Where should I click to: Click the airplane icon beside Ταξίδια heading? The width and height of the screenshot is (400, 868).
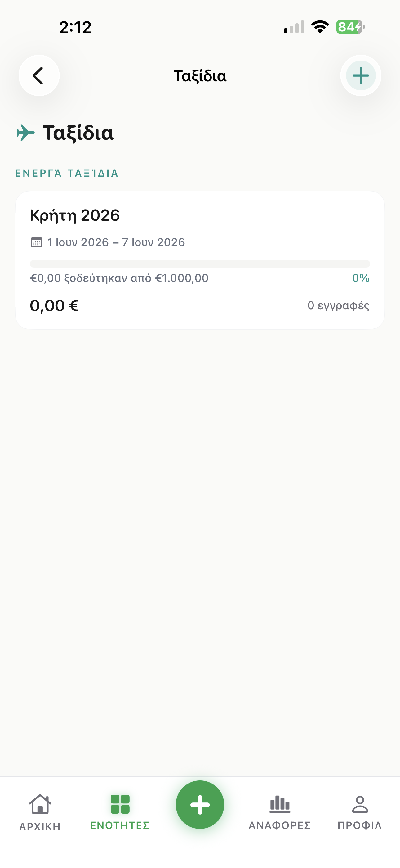click(26, 133)
